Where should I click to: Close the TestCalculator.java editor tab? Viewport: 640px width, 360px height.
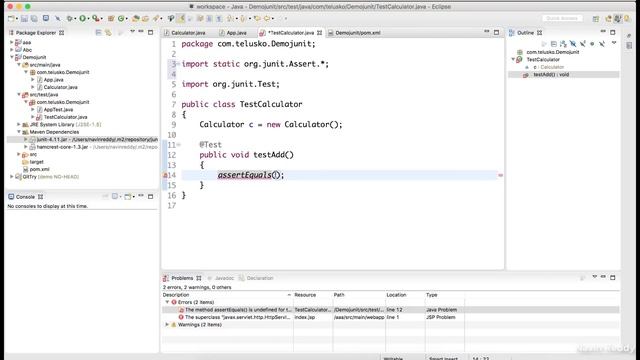tap(320, 33)
